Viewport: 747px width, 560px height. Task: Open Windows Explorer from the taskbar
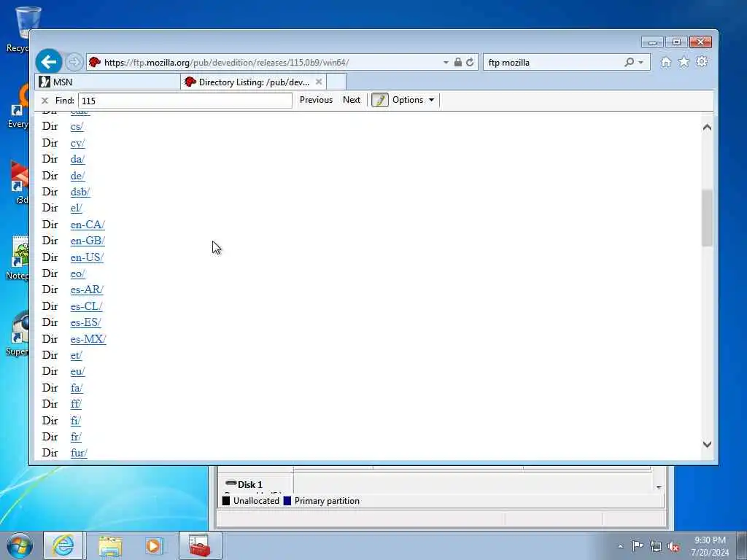(111, 545)
